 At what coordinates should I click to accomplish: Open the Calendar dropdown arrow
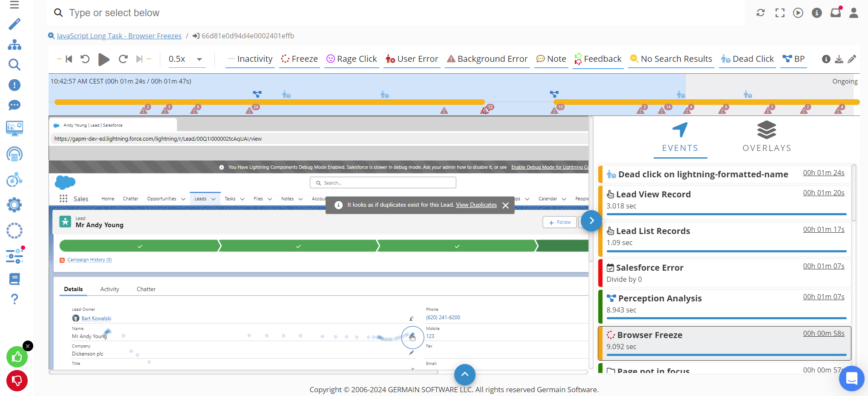564,199
